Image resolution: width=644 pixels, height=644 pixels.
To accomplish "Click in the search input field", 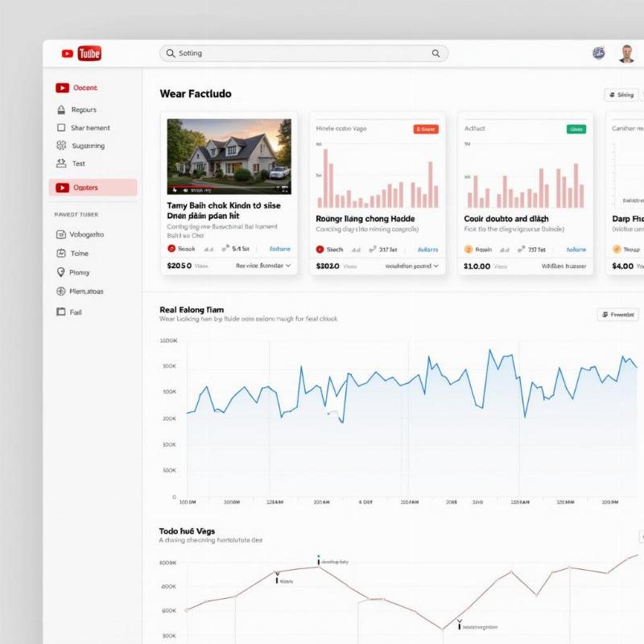I will [x=298, y=53].
